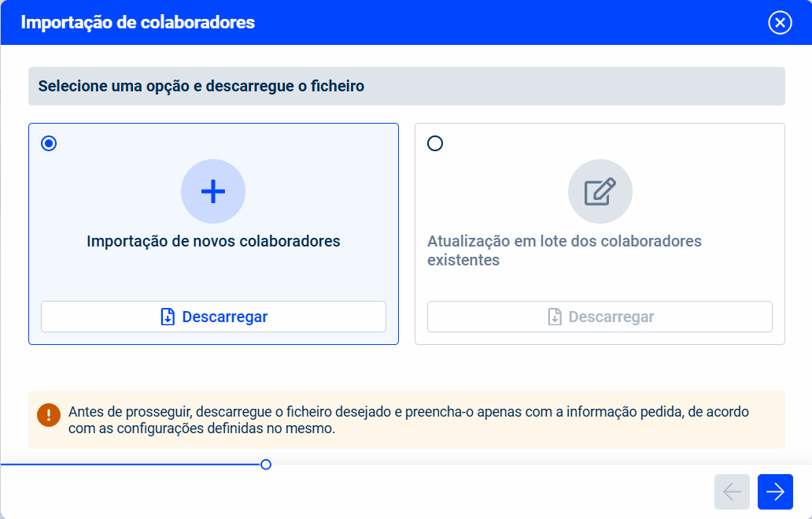
Task: Select the batch update existing collaborators radio
Action: (435, 143)
